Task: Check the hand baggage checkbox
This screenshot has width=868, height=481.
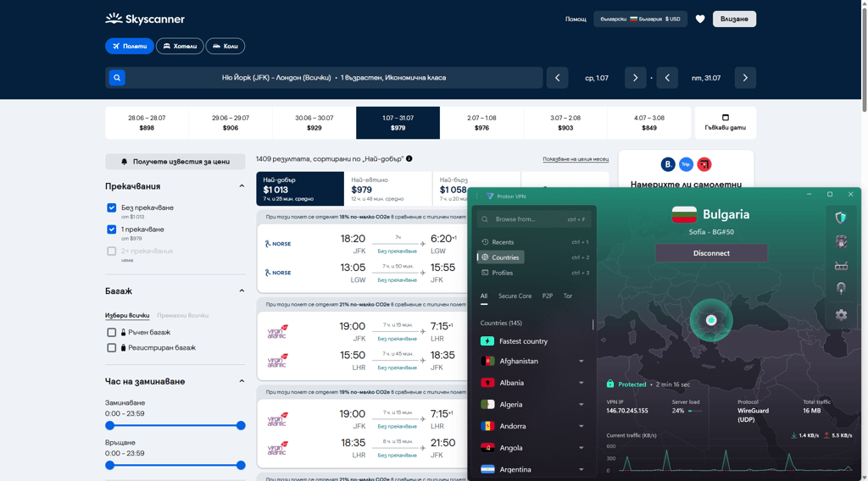Action: pyautogui.click(x=111, y=332)
